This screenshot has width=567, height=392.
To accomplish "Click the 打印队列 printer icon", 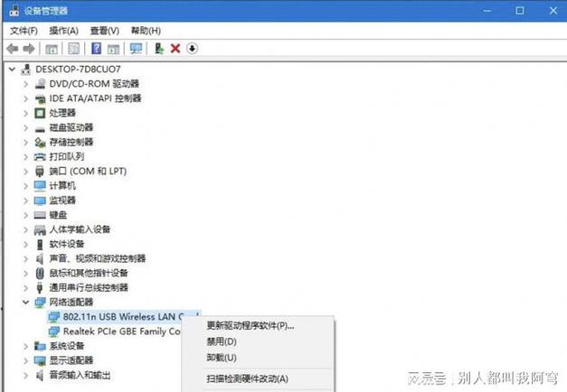I will point(40,157).
